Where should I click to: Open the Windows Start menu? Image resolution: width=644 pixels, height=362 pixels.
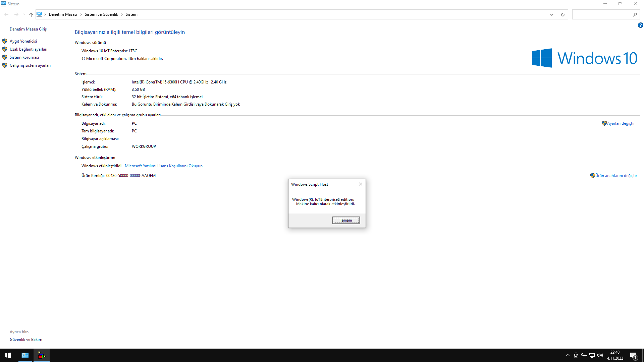pyautogui.click(x=8, y=355)
